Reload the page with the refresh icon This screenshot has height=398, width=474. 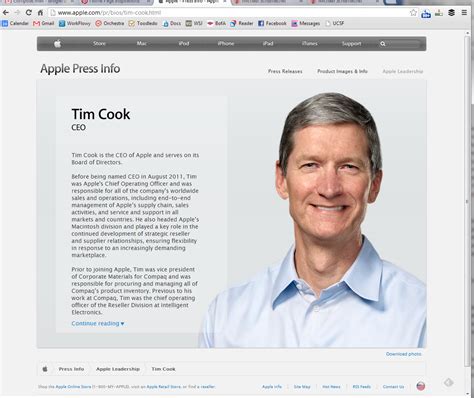coord(28,13)
